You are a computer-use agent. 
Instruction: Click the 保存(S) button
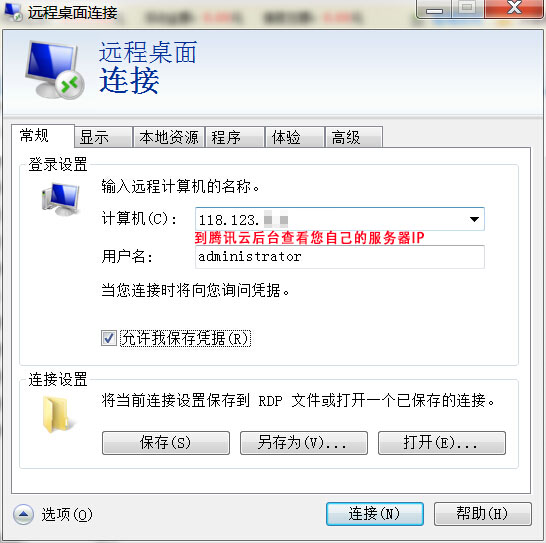pyautogui.click(x=166, y=443)
